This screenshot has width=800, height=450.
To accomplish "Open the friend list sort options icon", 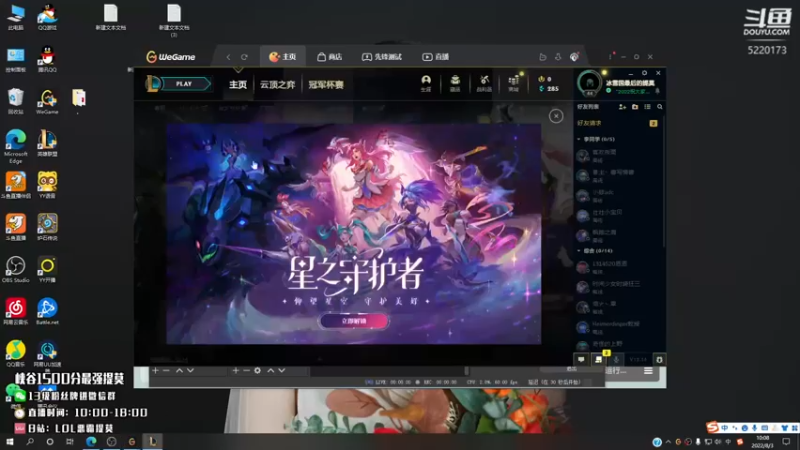I will click(647, 107).
